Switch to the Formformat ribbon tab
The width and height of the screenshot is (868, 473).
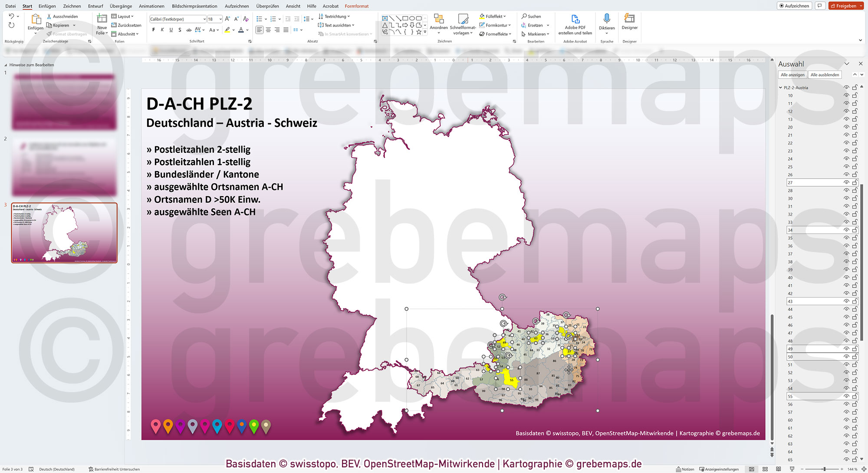pyautogui.click(x=356, y=6)
